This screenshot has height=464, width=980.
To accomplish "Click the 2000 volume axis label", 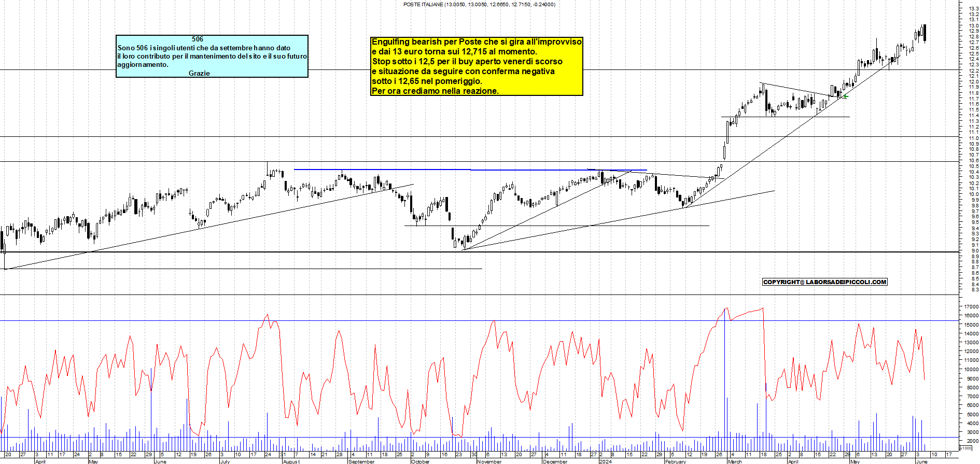I will coord(972,442).
